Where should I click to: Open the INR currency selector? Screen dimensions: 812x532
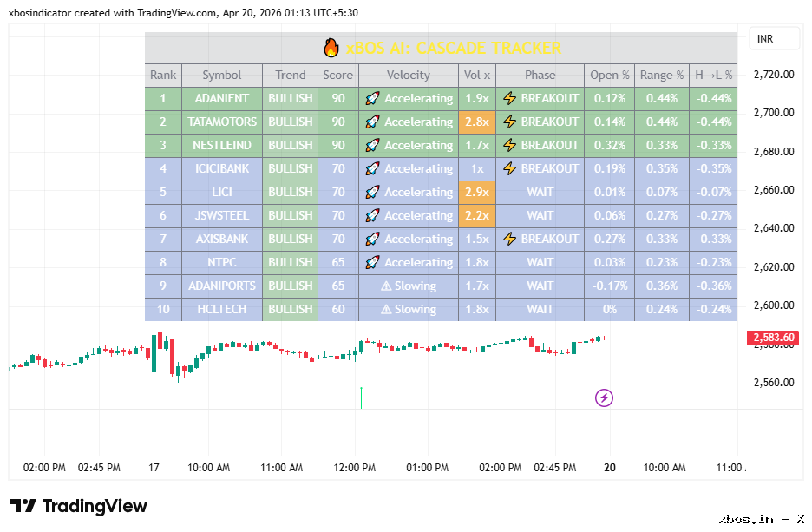(x=774, y=39)
